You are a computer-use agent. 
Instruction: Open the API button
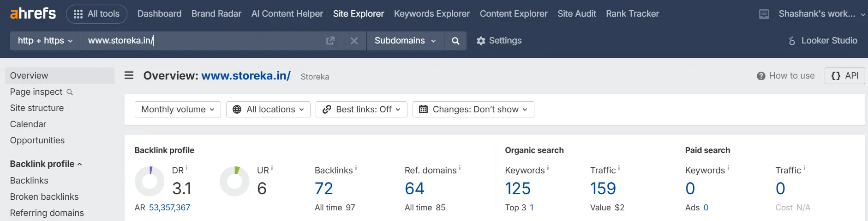click(845, 76)
